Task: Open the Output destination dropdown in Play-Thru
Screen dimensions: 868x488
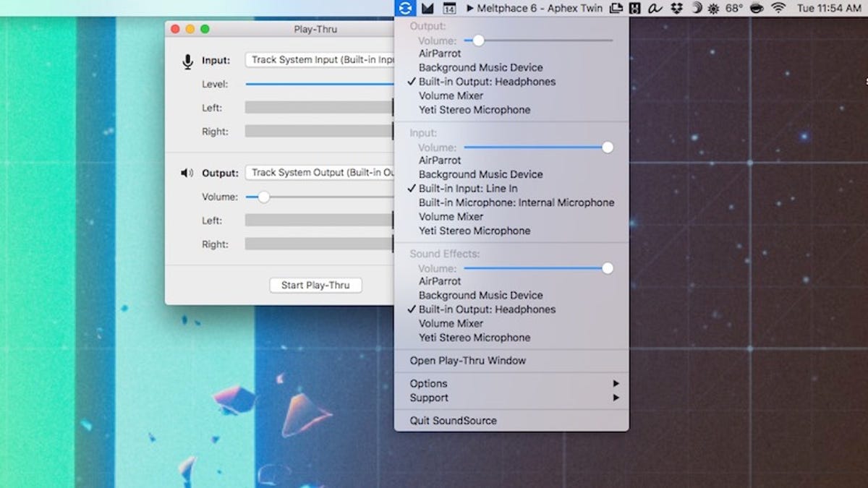Action: coord(320,173)
